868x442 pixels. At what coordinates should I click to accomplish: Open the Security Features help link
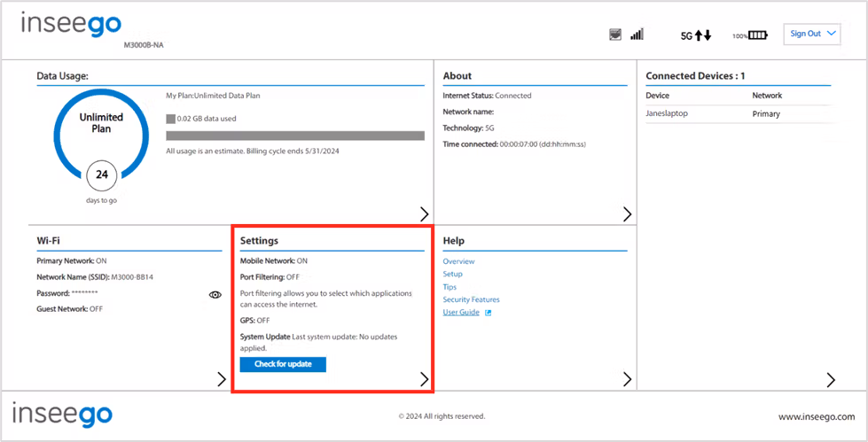coord(471,299)
